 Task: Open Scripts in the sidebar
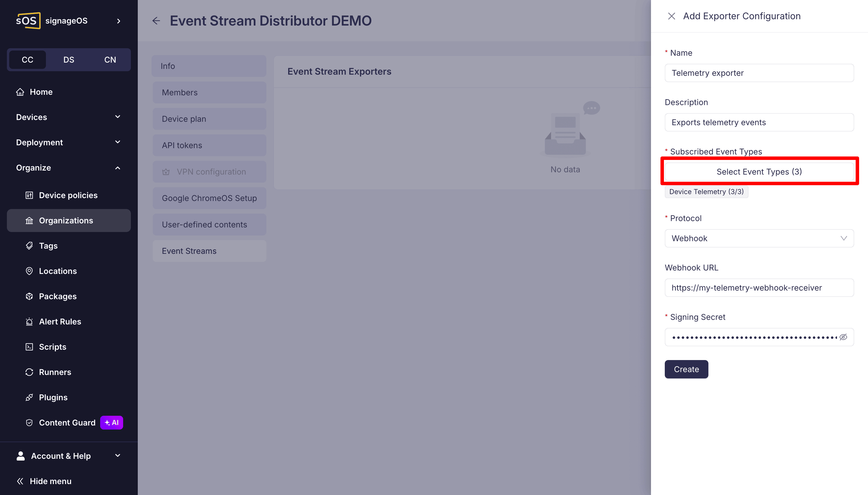(x=69, y=347)
